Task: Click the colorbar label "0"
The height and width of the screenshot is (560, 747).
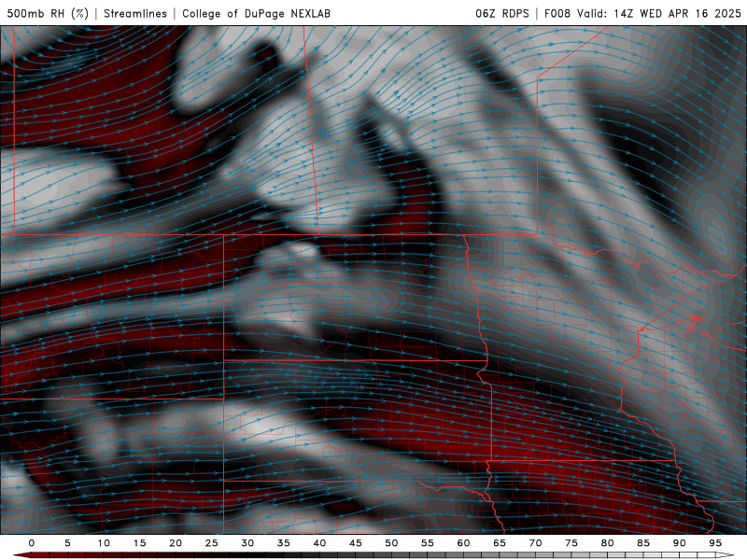Action: [x=32, y=543]
